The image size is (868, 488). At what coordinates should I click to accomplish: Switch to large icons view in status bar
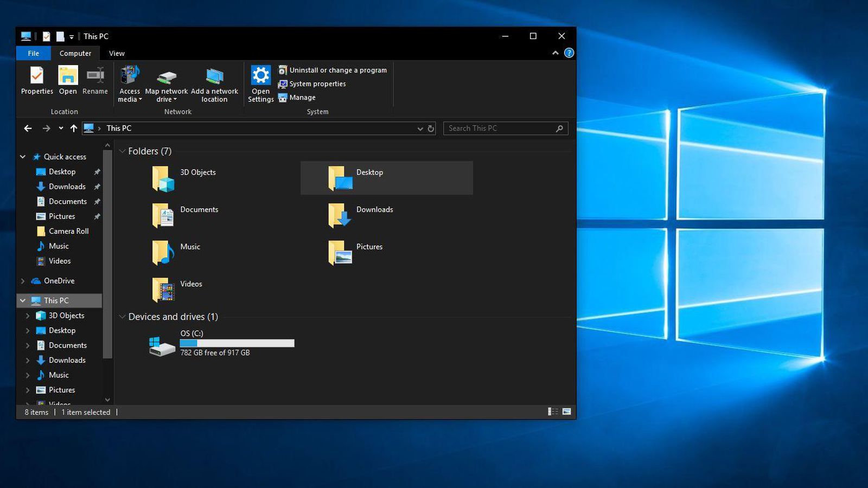click(x=566, y=412)
